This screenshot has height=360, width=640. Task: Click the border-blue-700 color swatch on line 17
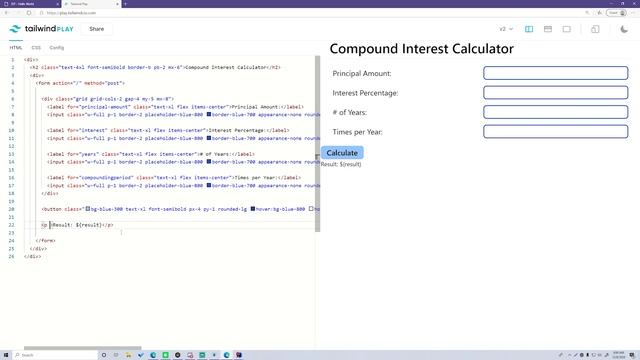tap(209, 185)
